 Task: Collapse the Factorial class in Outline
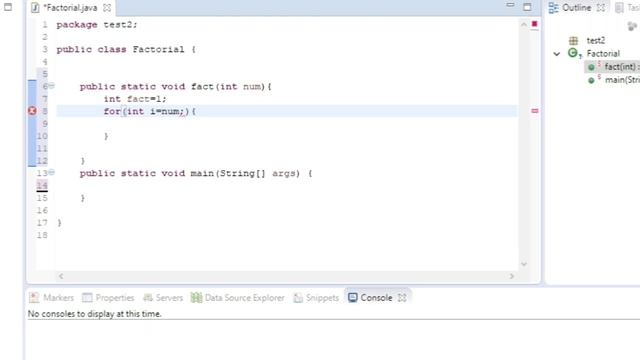pos(557,54)
